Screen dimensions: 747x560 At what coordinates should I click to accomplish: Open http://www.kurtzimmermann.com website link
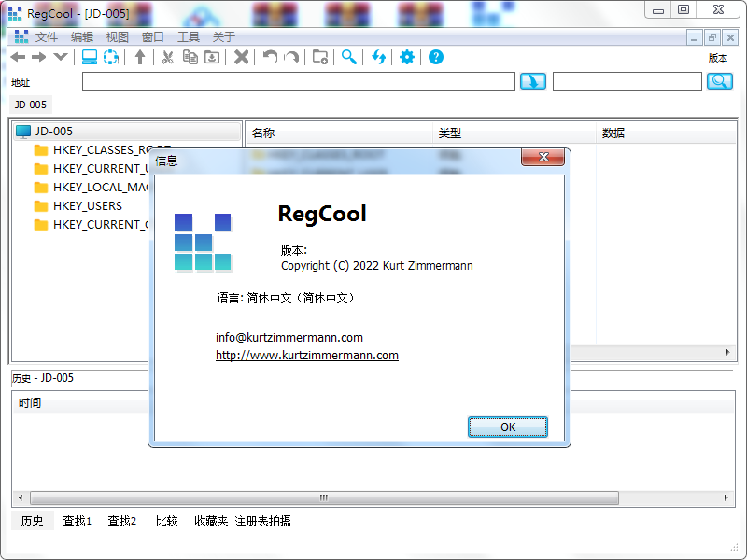coord(307,356)
